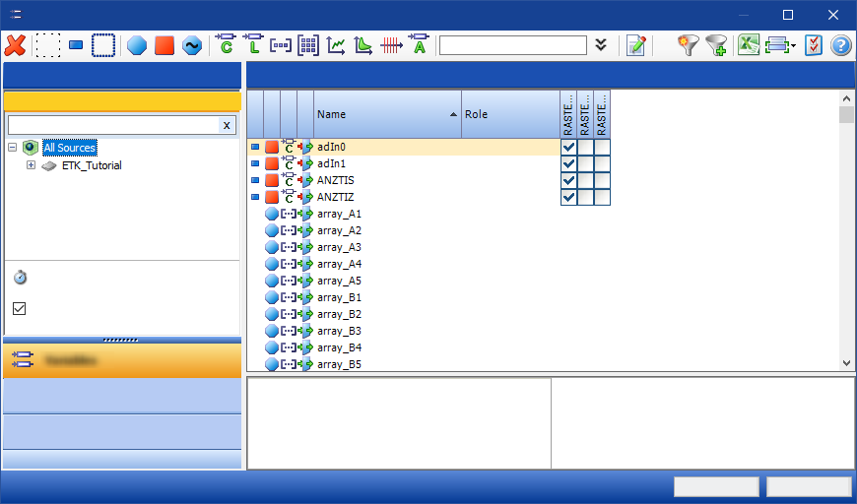This screenshot has width=857, height=504.
Task: Click the scroll-down arrow of variable list
Action: [x=846, y=362]
